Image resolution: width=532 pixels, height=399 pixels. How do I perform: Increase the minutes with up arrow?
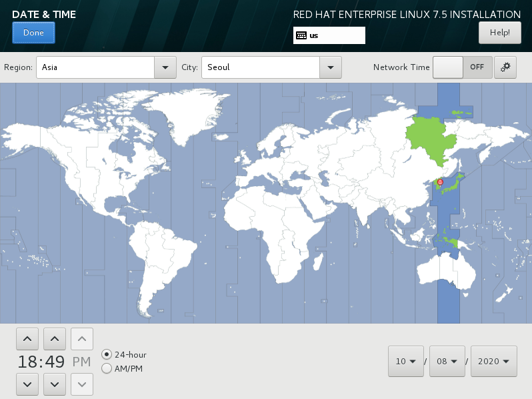click(x=55, y=339)
